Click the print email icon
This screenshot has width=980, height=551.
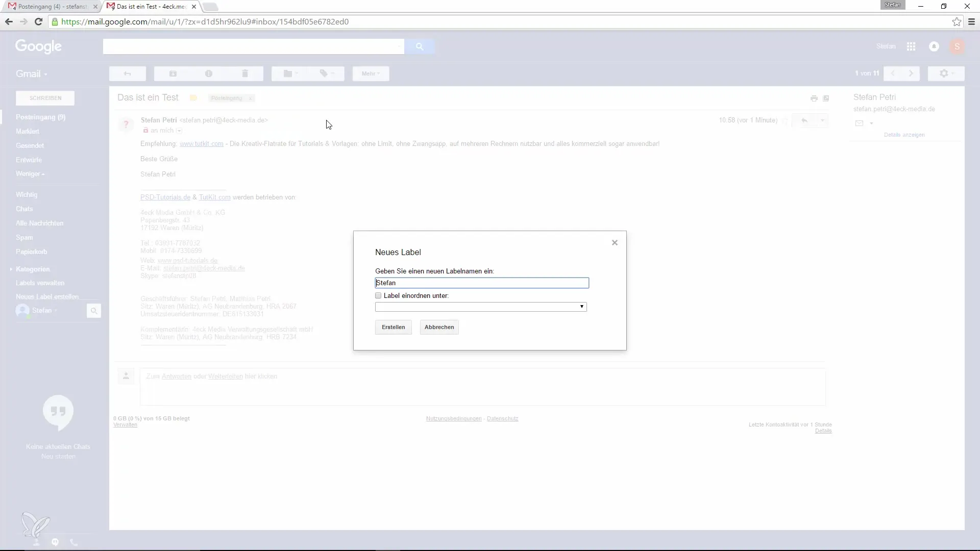[814, 98]
